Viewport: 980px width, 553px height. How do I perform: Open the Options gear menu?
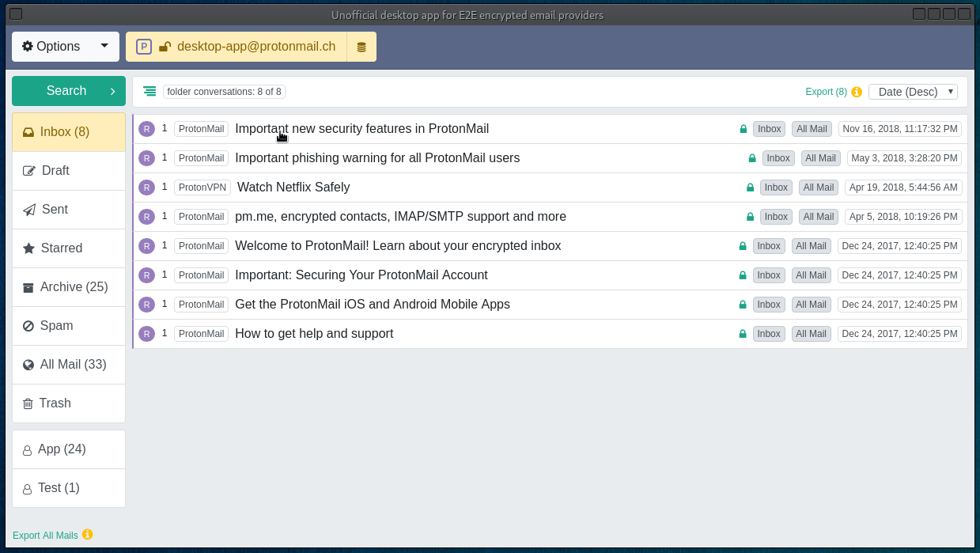point(65,47)
